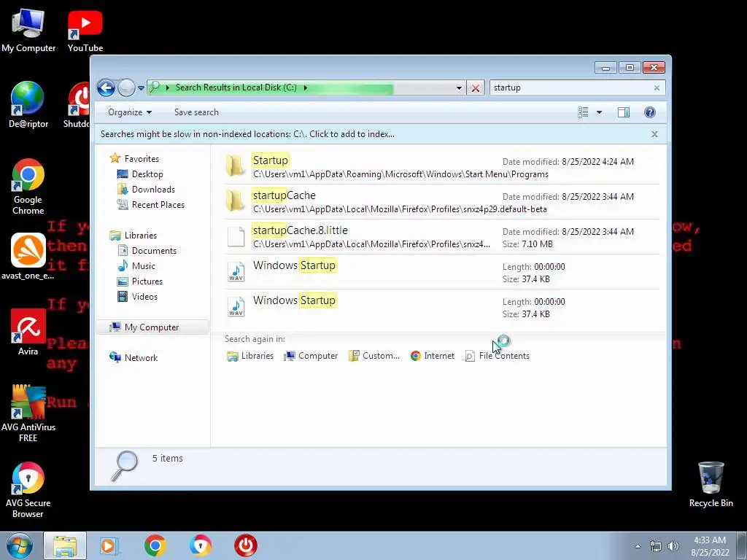Open the Windows Start menu
The image size is (747, 560).
20,545
